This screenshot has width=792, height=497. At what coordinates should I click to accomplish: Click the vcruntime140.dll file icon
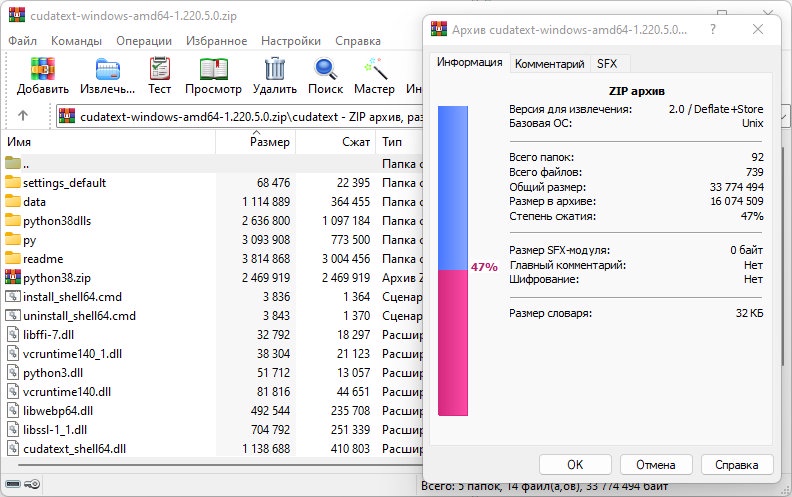pos(13,391)
